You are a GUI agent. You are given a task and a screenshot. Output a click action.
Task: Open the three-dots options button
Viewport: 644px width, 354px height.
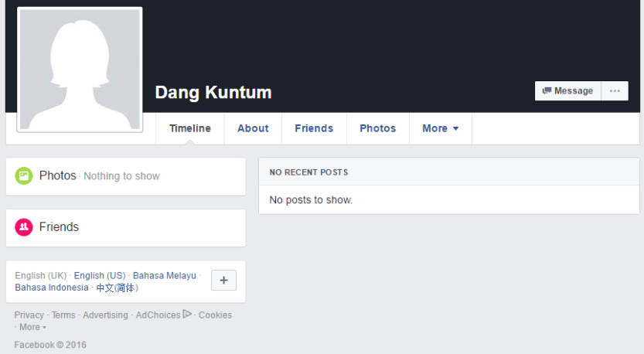click(615, 91)
